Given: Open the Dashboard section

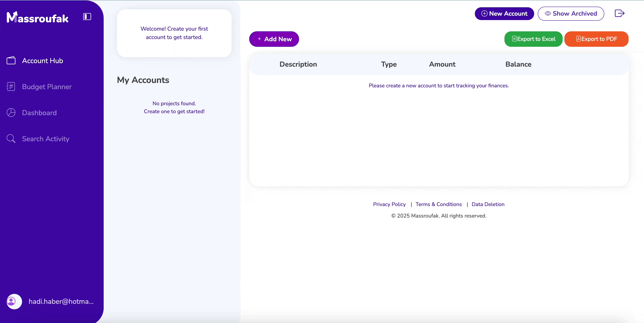Looking at the screenshot, I should coord(39,113).
